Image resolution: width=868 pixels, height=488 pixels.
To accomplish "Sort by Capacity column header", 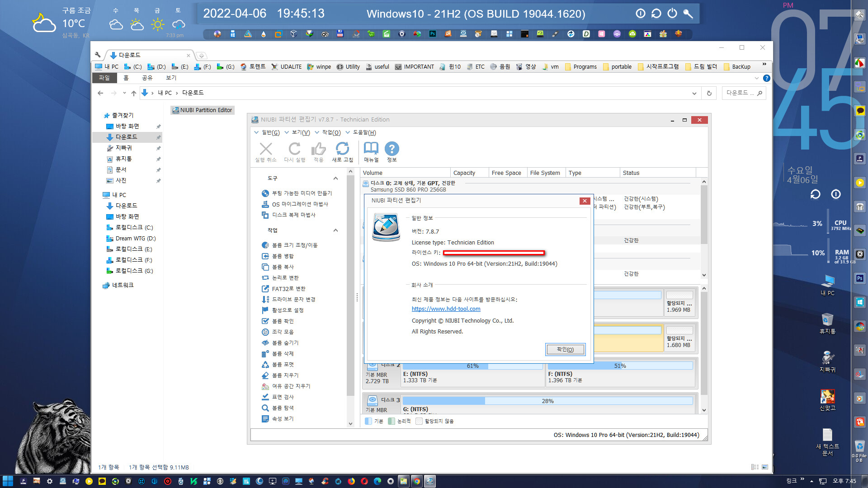I will click(x=469, y=173).
